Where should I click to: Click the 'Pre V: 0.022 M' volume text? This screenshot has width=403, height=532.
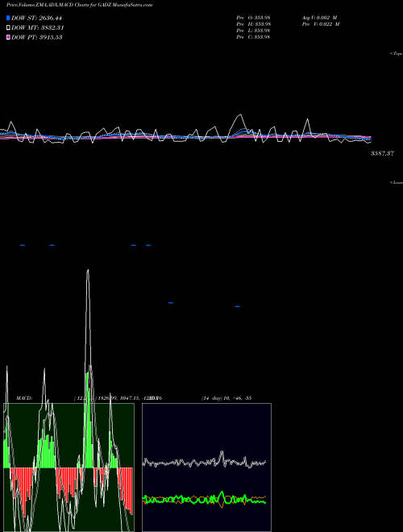coord(321,24)
